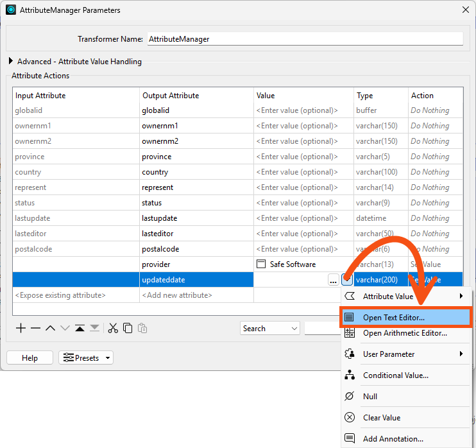476x448 pixels.
Task: Open the Presets dropdown
Action: click(85, 358)
